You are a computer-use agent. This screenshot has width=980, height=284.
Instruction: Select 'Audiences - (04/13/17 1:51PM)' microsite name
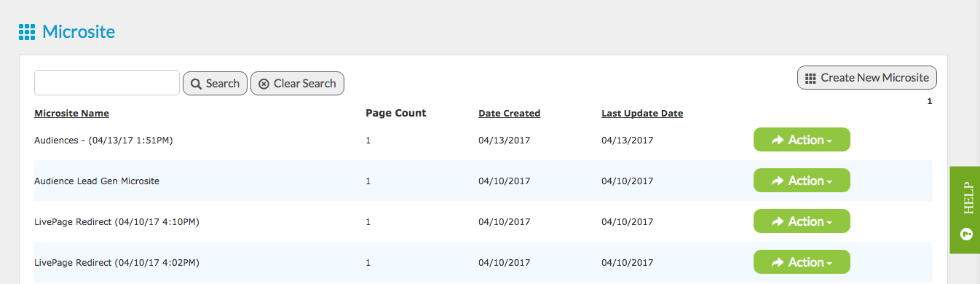coord(103,141)
